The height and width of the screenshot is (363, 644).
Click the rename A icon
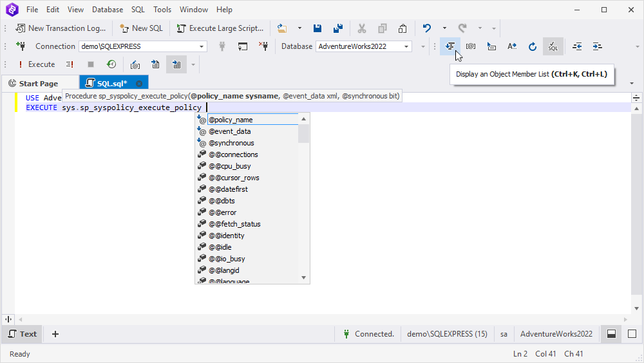(512, 46)
